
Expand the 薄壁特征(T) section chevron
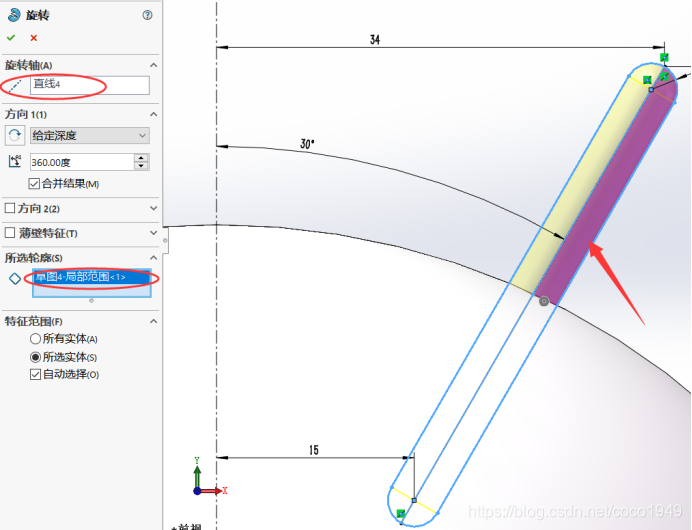pyautogui.click(x=153, y=233)
